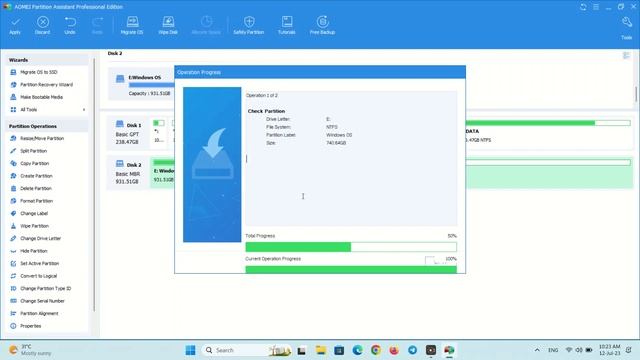Open the Tools wrench icon
640x360 pixels.
click(627, 22)
